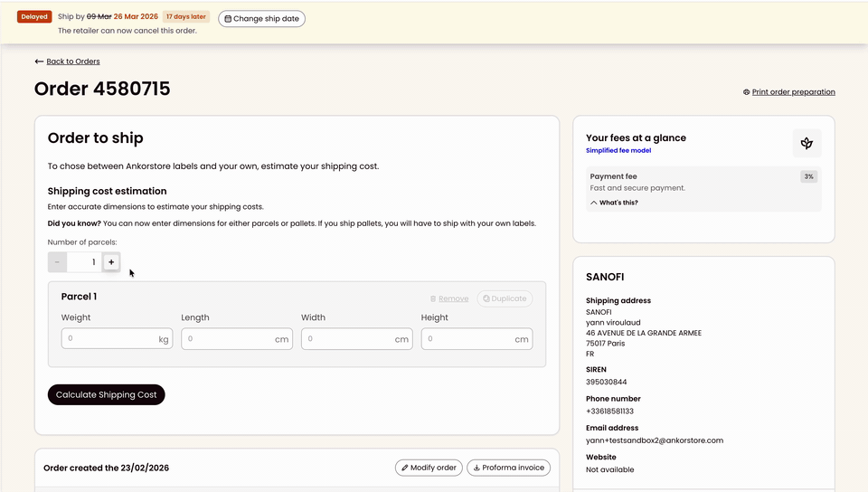
Task: Click the calendar icon on Change ship date
Action: (x=228, y=19)
